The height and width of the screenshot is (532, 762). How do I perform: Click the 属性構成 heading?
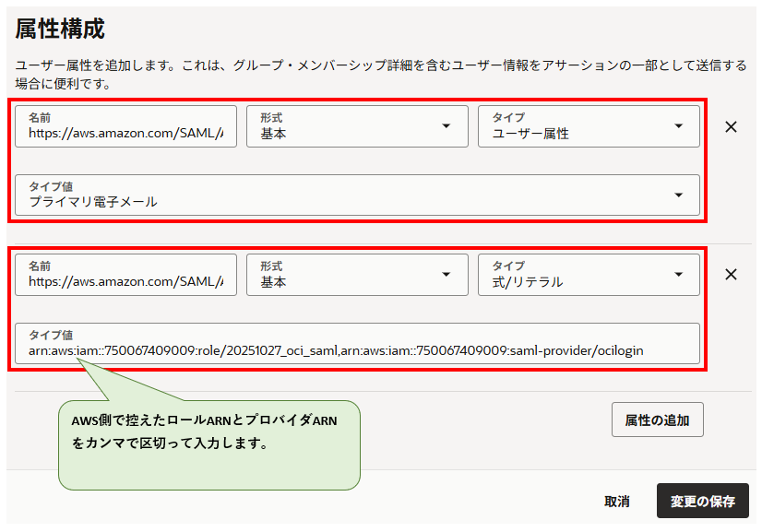pos(60,30)
